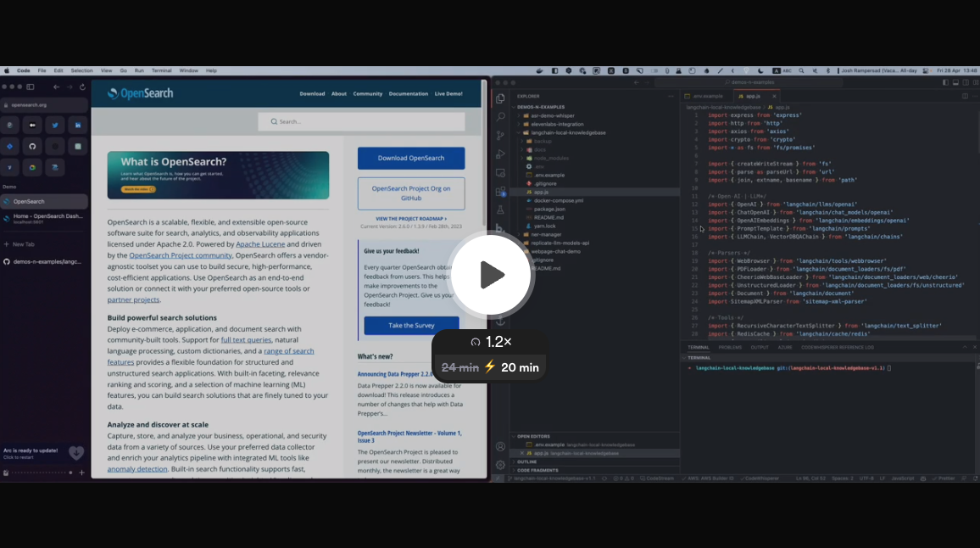
Task: Open the Live Demo! nav link
Action: (x=448, y=94)
